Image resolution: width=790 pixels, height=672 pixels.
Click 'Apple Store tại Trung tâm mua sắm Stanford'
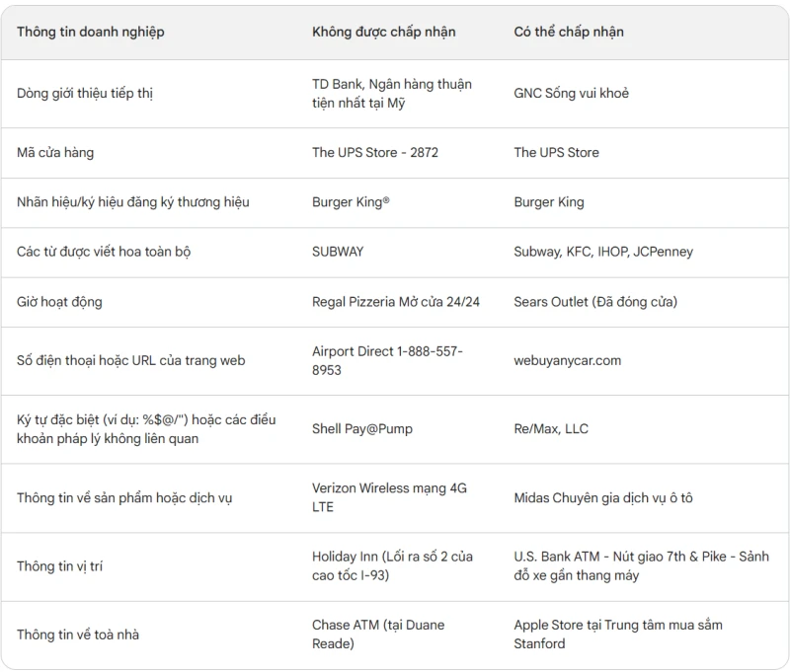(618, 635)
